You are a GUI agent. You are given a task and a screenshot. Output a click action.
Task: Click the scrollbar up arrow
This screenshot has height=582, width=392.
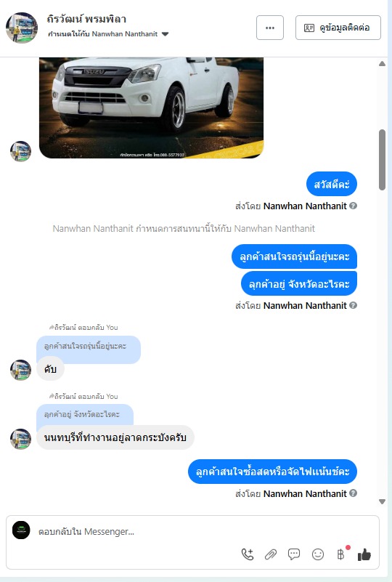click(x=382, y=64)
